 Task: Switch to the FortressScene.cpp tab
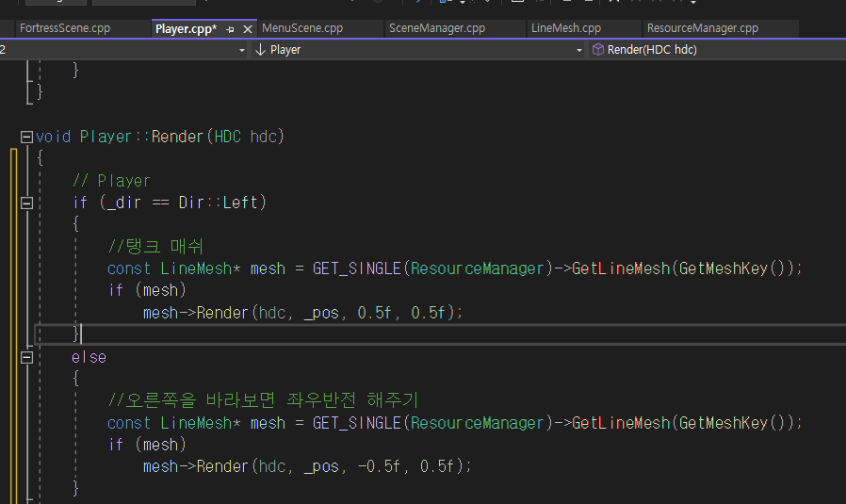point(65,28)
